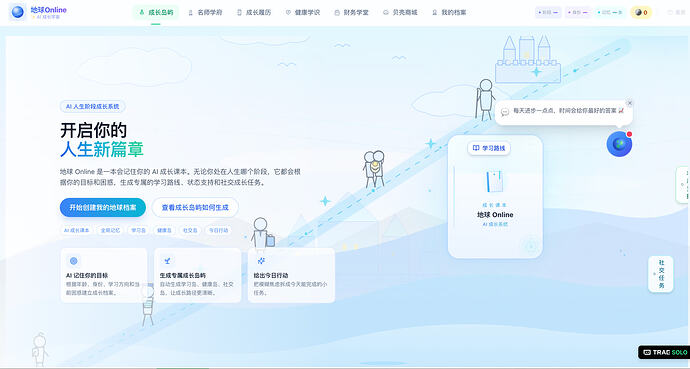The image size is (690, 369).
Task: Click the sprout icon in 生成专属成长岛屿 card
Action: (x=167, y=261)
